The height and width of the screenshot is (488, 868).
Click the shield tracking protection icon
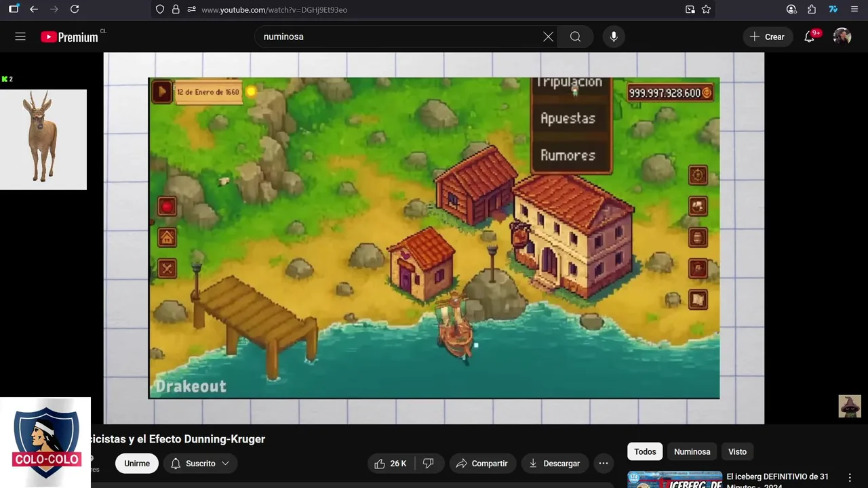pyautogui.click(x=160, y=9)
